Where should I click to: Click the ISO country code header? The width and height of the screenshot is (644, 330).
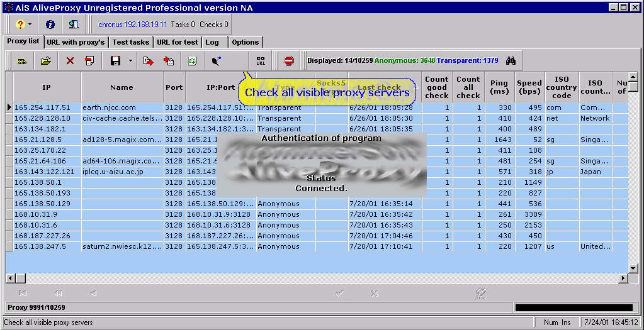pyautogui.click(x=562, y=87)
